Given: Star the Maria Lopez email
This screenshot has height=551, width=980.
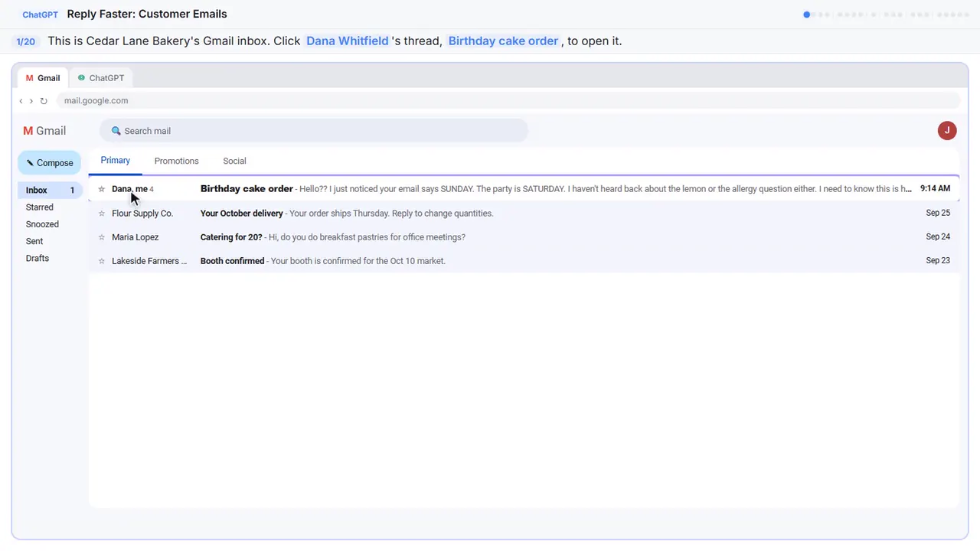Looking at the screenshot, I should tap(102, 237).
